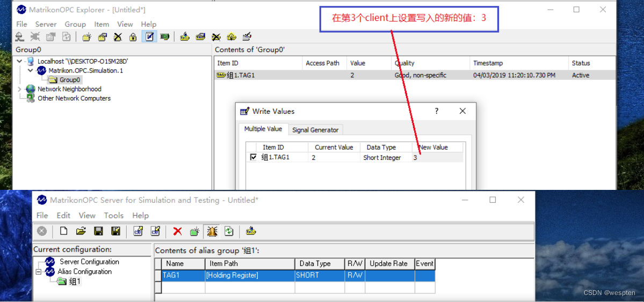This screenshot has height=302, width=644.
Task: Click the write-to-tag pen icon at toolbar end
Action: tap(247, 37)
